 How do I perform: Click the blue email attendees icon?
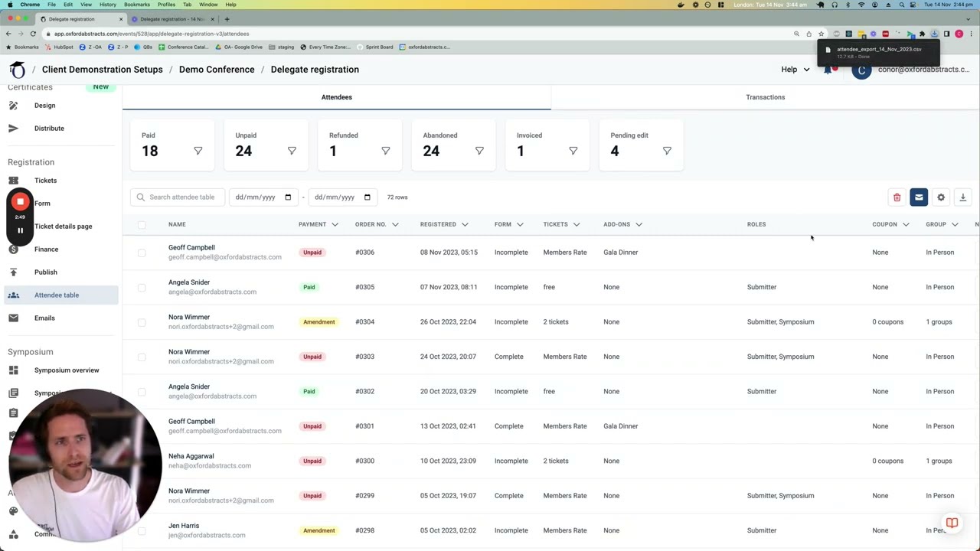coord(919,197)
